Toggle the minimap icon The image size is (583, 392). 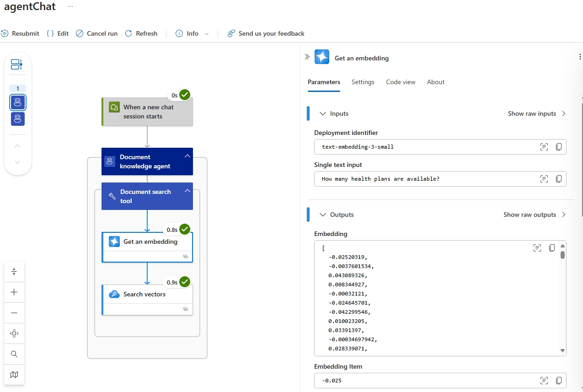pyautogui.click(x=14, y=375)
